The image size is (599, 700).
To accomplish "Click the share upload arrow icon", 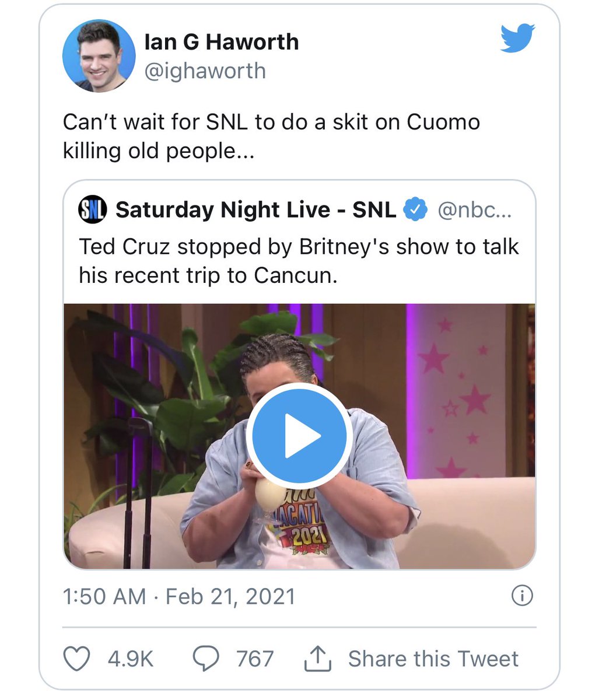I will [318, 659].
